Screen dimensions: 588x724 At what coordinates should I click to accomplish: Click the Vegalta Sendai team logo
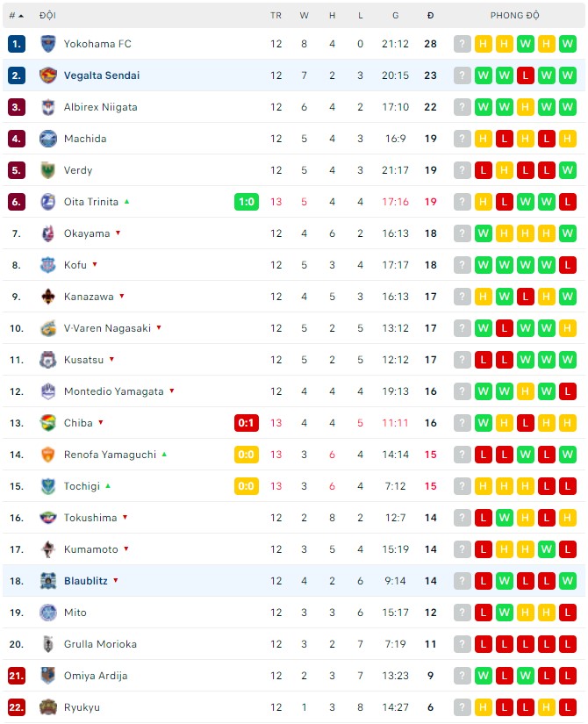click(x=47, y=75)
